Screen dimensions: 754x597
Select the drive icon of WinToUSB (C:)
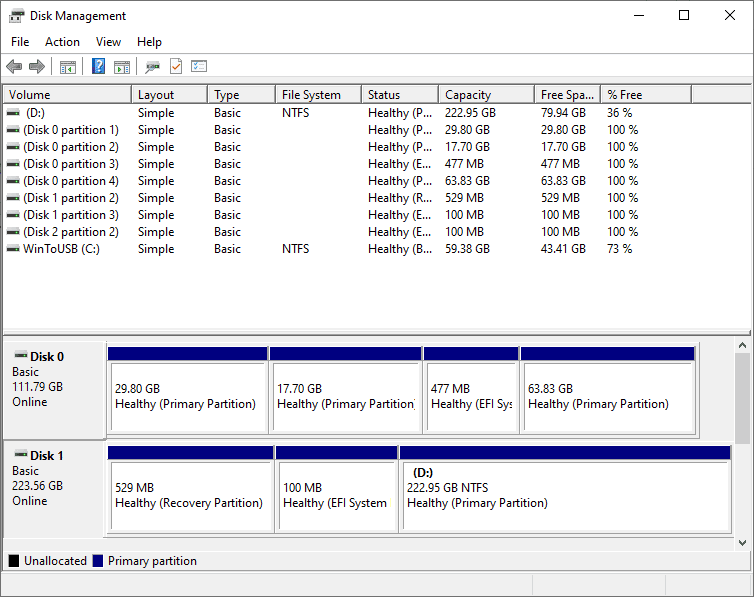[x=13, y=249]
